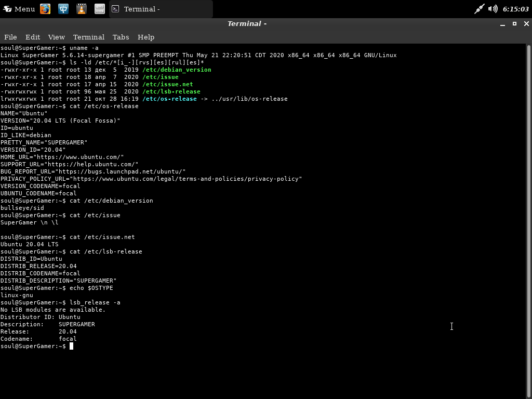This screenshot has width=532, height=399.
Task: Click the Terminal window title bar text
Action: click(247, 24)
